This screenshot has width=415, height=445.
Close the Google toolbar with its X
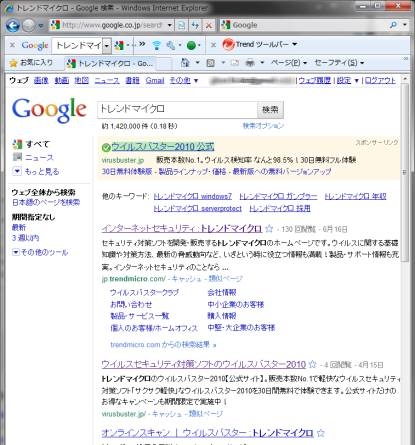12,45
